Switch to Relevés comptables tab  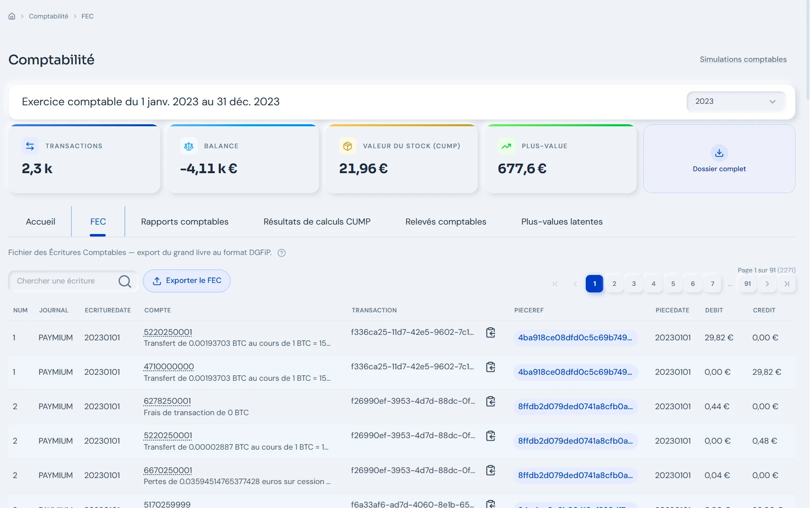tap(446, 222)
